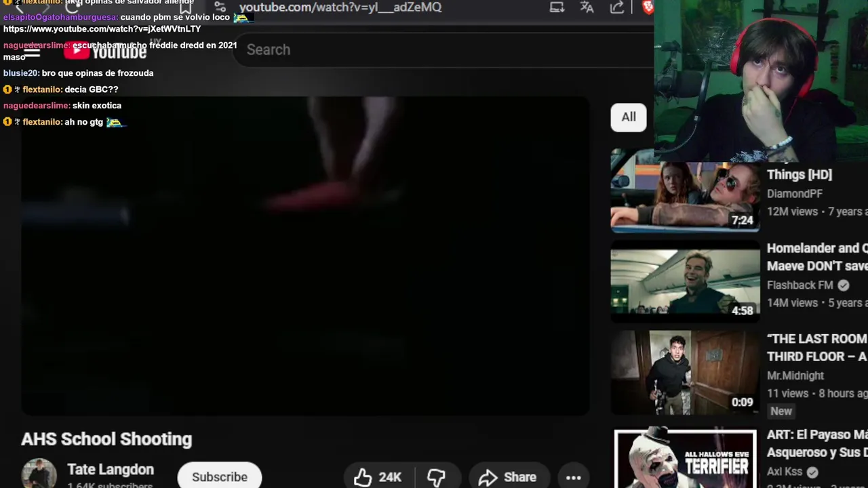The image size is (868, 488).
Task: Open the Mr.Midnight channel name
Action: (795, 375)
